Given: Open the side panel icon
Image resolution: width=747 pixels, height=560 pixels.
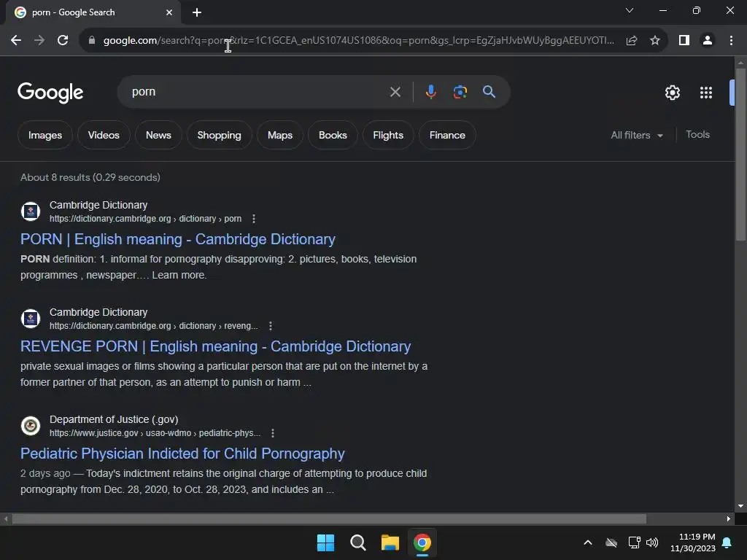Looking at the screenshot, I should pos(684,41).
